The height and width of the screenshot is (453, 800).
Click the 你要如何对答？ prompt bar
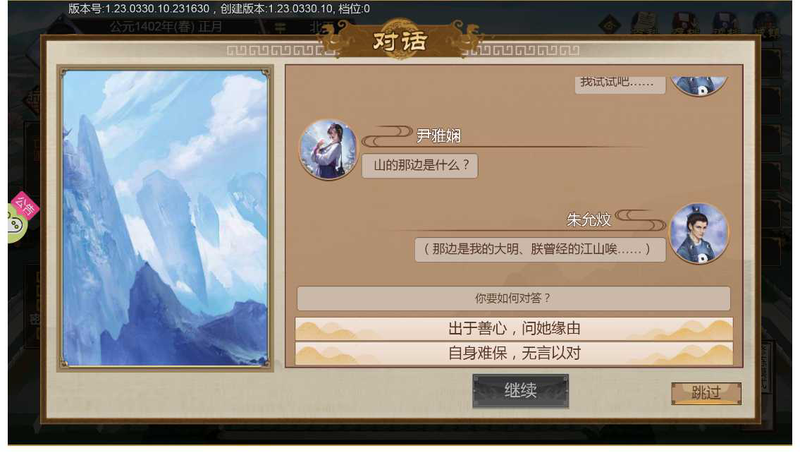tap(513, 298)
